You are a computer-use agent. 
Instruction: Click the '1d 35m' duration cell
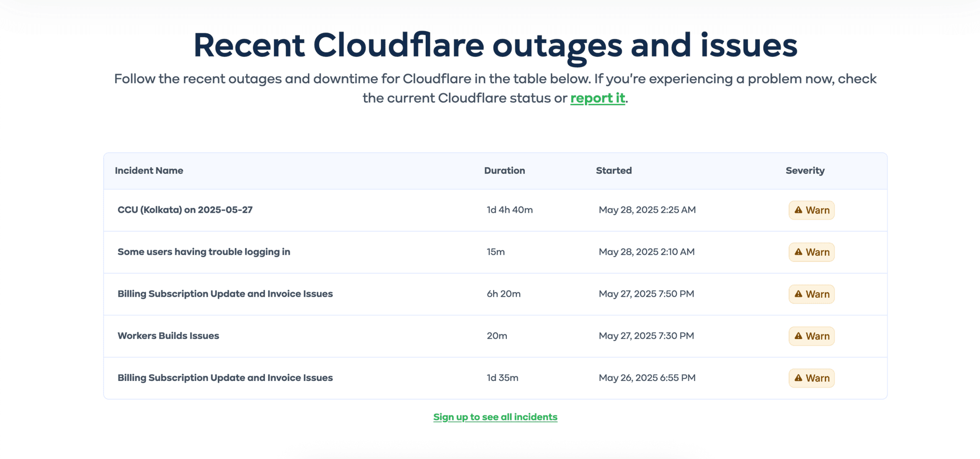[502, 378]
